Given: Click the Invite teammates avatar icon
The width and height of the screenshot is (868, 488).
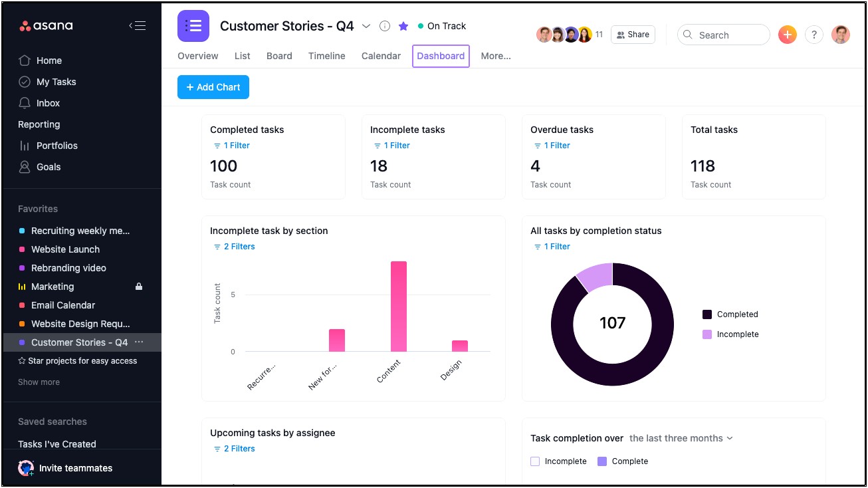Looking at the screenshot, I should pos(26,468).
